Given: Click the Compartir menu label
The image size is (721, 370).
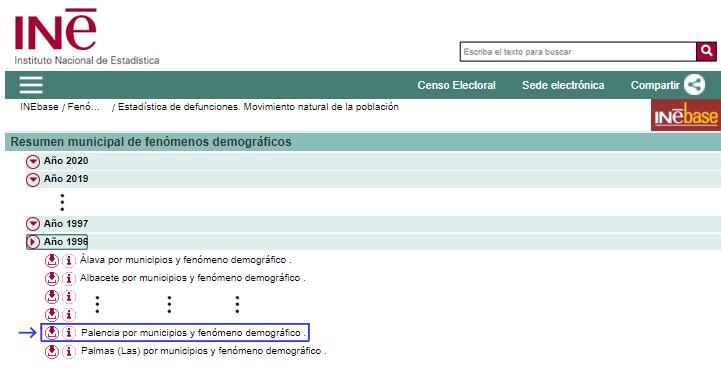Looking at the screenshot, I should point(655,85).
